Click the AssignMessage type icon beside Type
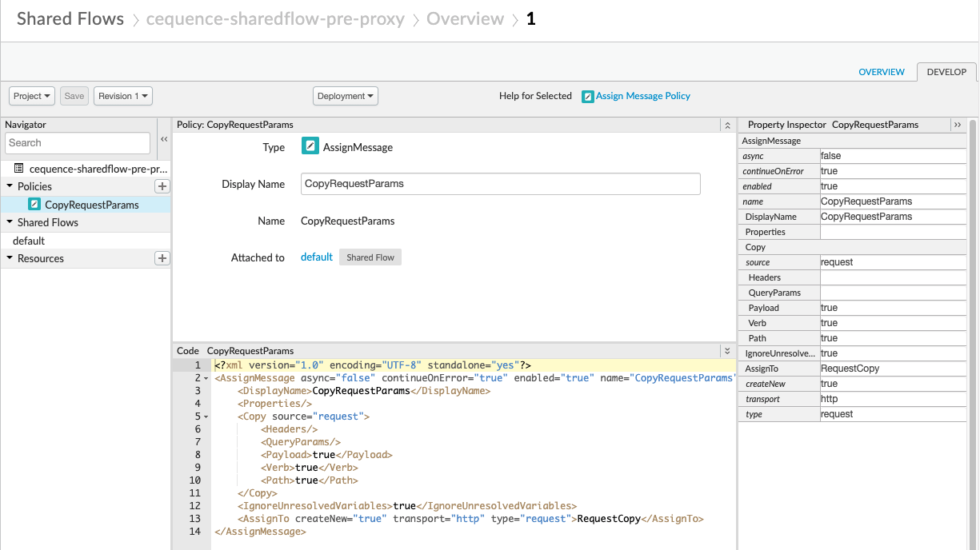Viewport: 980px width, 550px height. (x=310, y=146)
